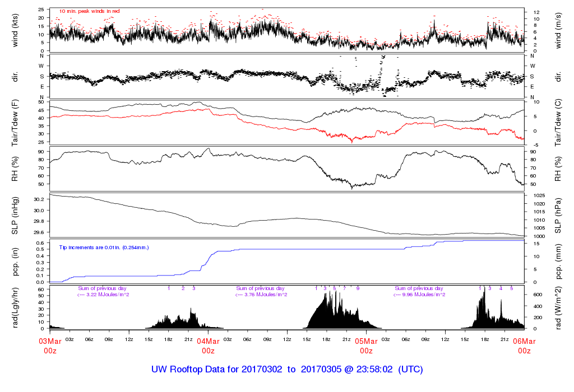Screen dimensions: 574x392
Task: Click the '04Mar' date label on time axis
Action: 209,341
